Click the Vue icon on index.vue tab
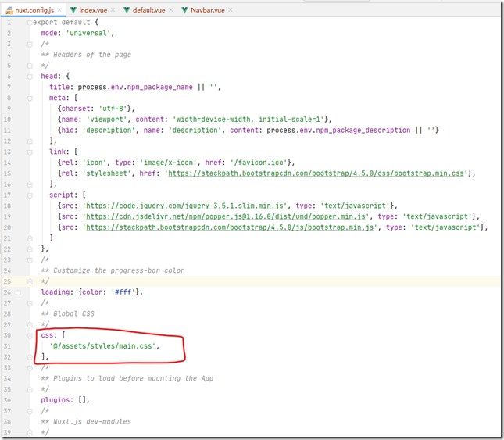Screen dimensions: 504x440 pos(73,10)
